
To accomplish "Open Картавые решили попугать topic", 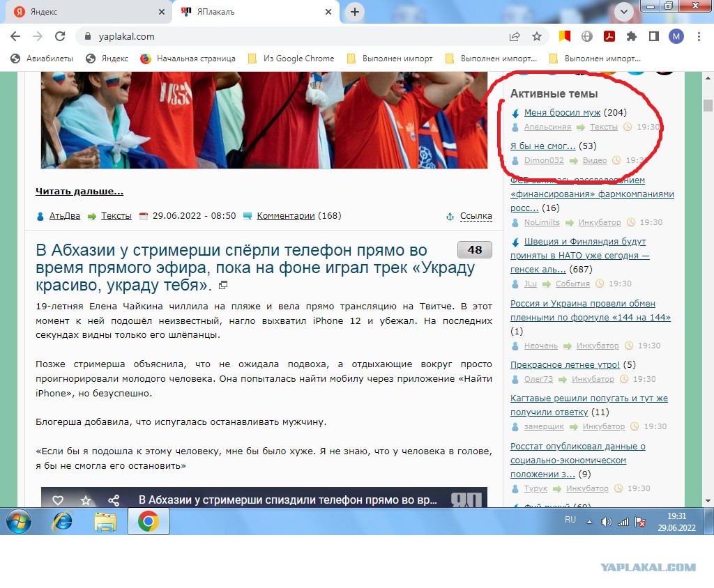I will pos(589,405).
